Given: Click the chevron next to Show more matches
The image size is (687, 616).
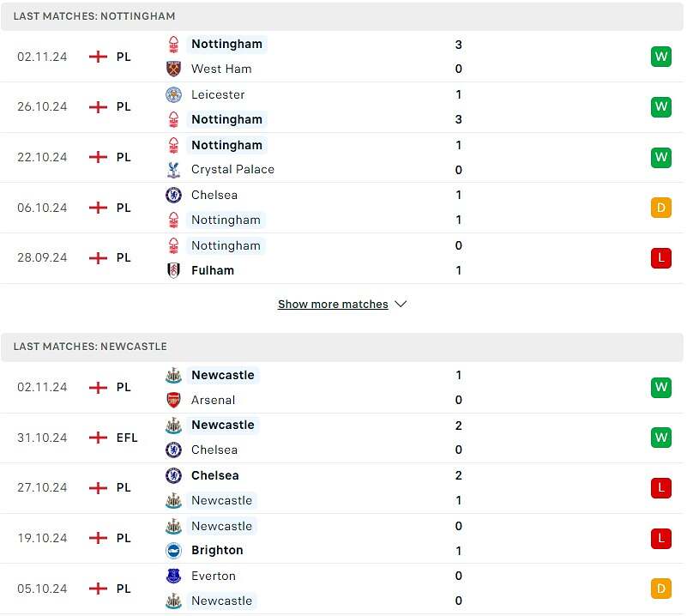Looking at the screenshot, I should pyautogui.click(x=401, y=305).
